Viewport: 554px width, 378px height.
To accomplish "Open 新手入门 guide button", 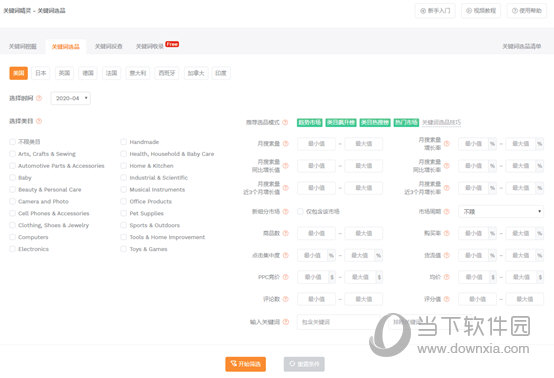I will [435, 11].
